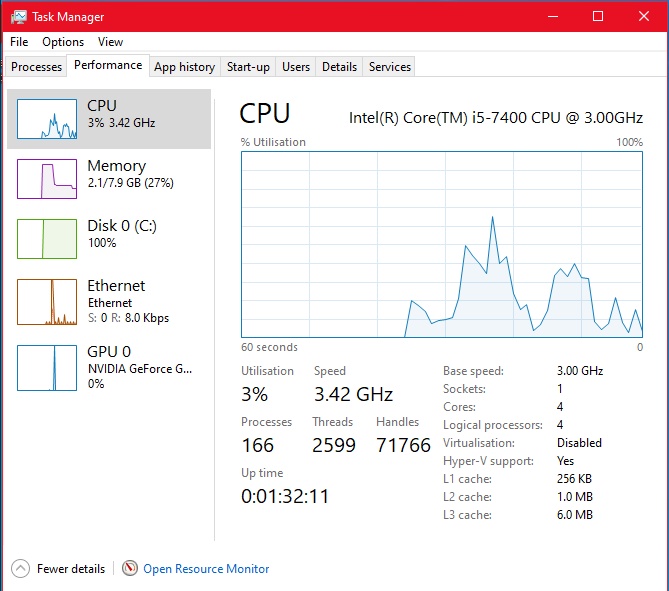Switch to the Services tab

pos(390,67)
